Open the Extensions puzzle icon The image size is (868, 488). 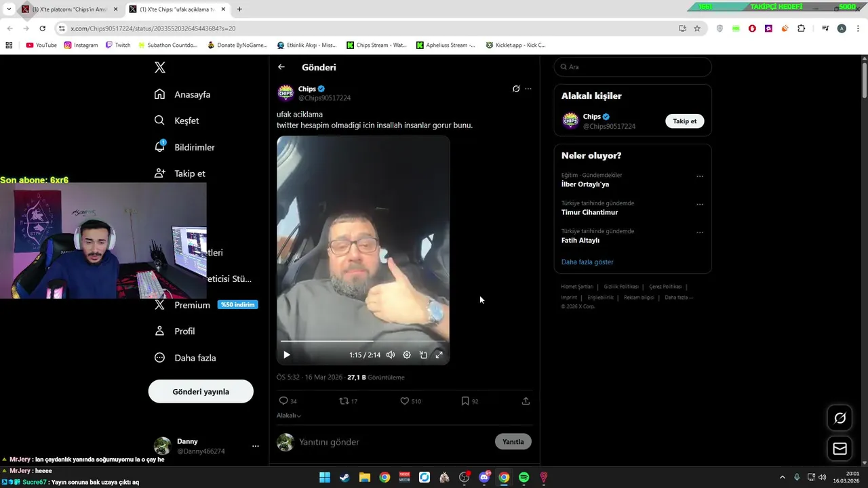[802, 28]
